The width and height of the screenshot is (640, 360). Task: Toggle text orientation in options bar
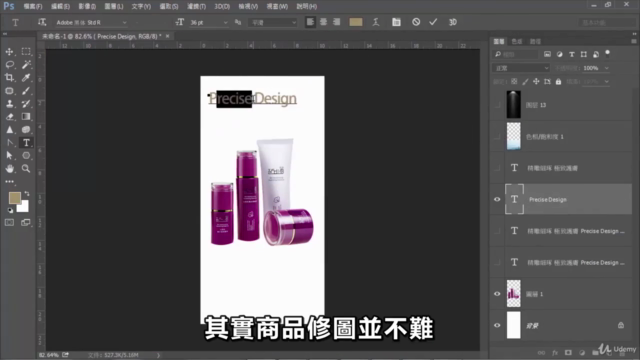(x=42, y=22)
